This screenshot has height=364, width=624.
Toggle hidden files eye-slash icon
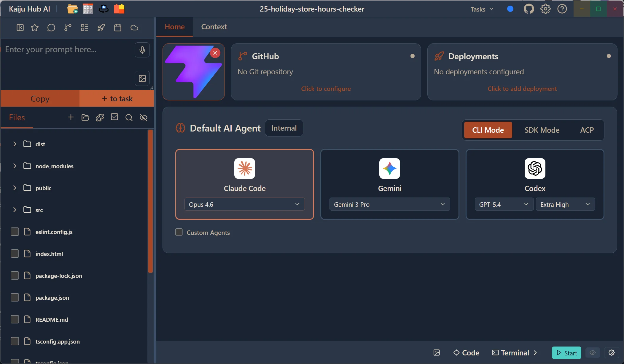pyautogui.click(x=144, y=118)
